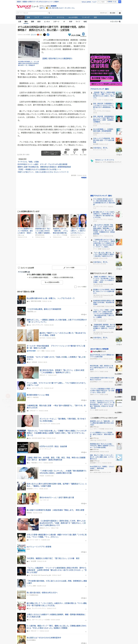Tick the コメント非表示 checkbox
The image size is (138, 644).
[75, 287]
